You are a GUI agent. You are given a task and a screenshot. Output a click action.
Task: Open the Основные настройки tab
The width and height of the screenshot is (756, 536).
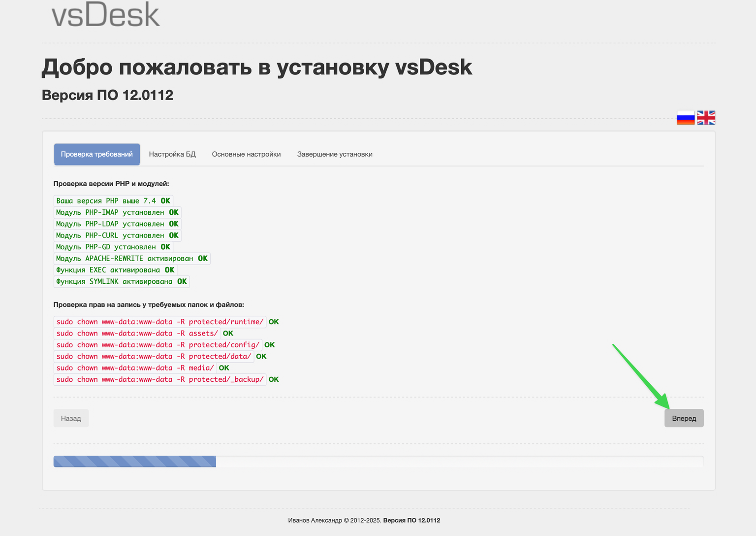pyautogui.click(x=246, y=154)
